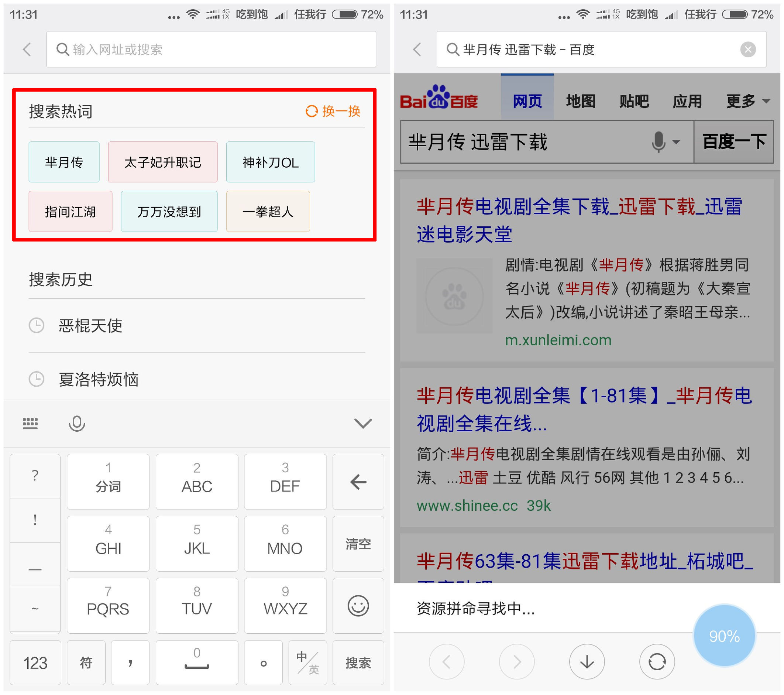Tap the comma key
Image resolution: width=784 pixels, height=695 pixels.
pos(130,663)
